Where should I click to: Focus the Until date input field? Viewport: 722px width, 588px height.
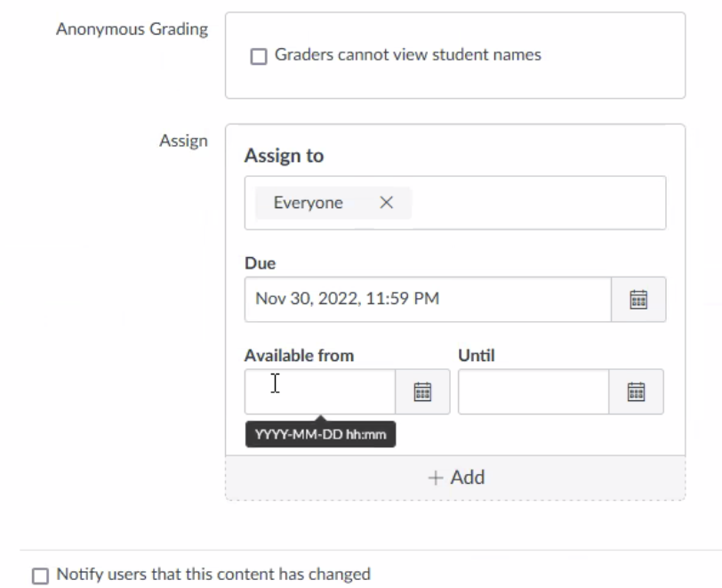(x=533, y=391)
